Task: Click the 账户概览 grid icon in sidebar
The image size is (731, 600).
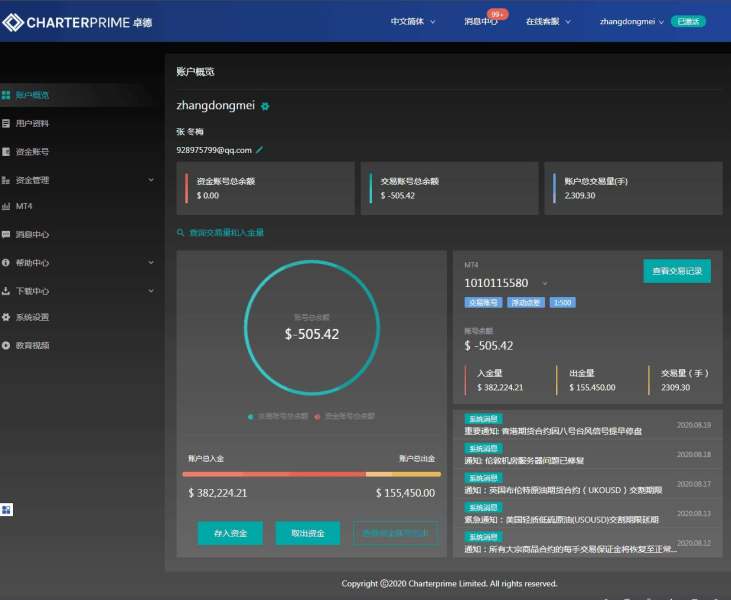Action: tap(6, 95)
